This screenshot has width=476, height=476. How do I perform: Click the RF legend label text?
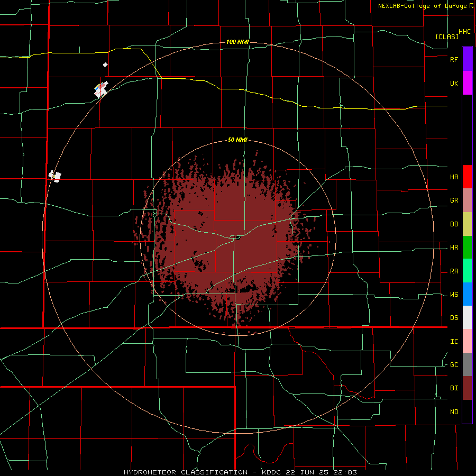tap(454, 59)
